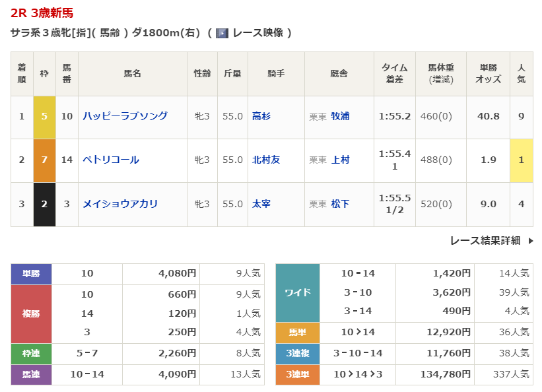
Task: Click the 3連単 payout label
Action: point(297,374)
